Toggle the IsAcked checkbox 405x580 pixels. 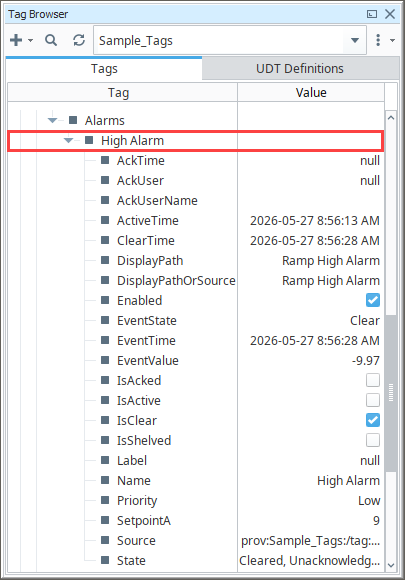click(x=373, y=380)
